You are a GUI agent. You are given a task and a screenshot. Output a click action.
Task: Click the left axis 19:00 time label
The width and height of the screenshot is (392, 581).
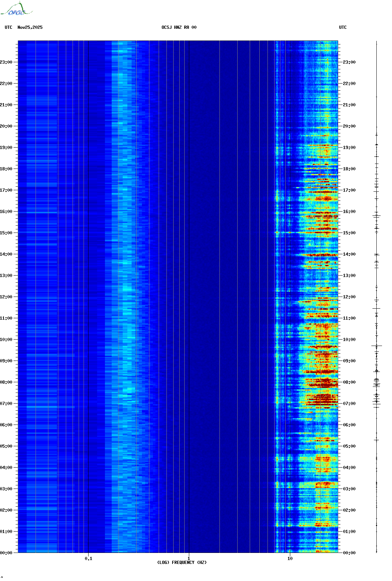click(6, 148)
